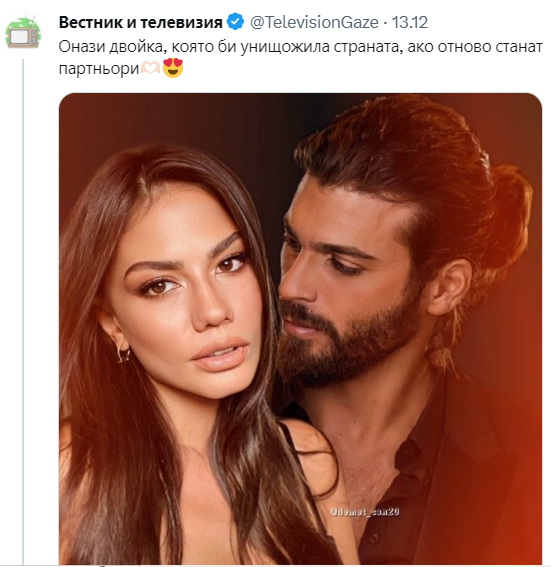Click the man's ear in the photo
Image resolution: width=551 pixels, height=567 pixels.
tap(452, 287)
